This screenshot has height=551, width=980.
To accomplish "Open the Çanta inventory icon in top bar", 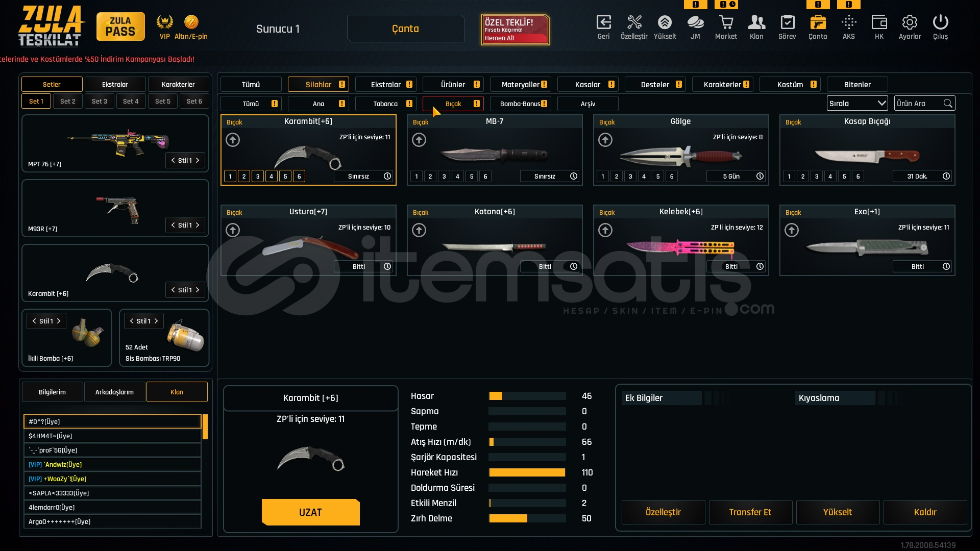I will 818,22.
